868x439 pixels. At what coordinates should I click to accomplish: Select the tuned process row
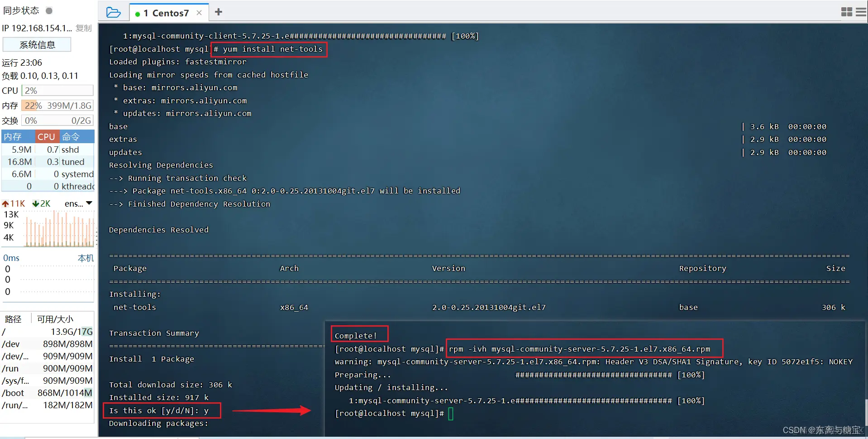(x=48, y=162)
